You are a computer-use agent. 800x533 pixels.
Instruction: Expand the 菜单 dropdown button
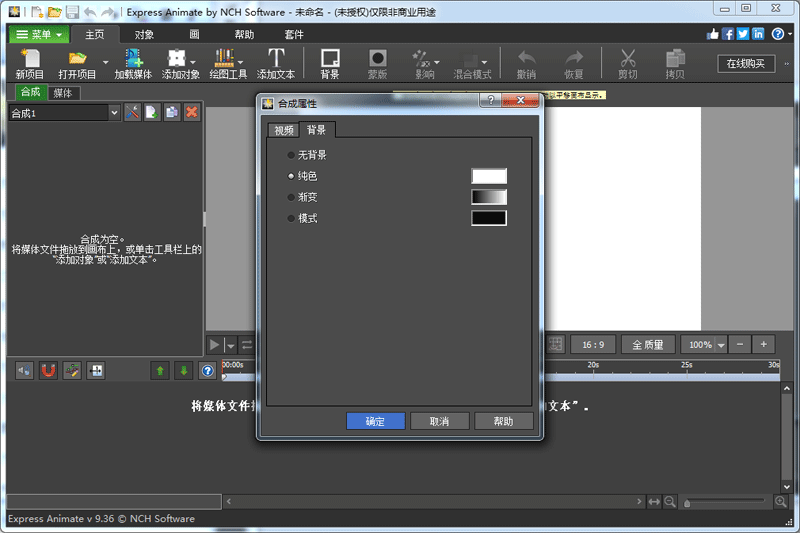(x=39, y=34)
